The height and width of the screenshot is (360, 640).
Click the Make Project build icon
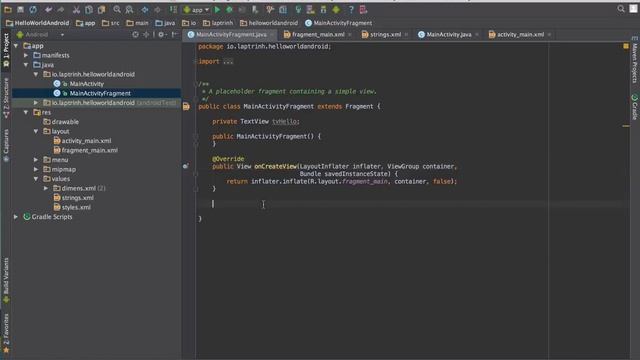pos(173,9)
